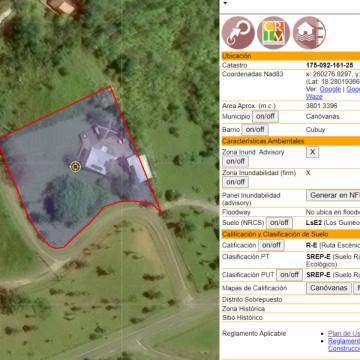
Task: Open the CRIM icon
Action: 273,33
